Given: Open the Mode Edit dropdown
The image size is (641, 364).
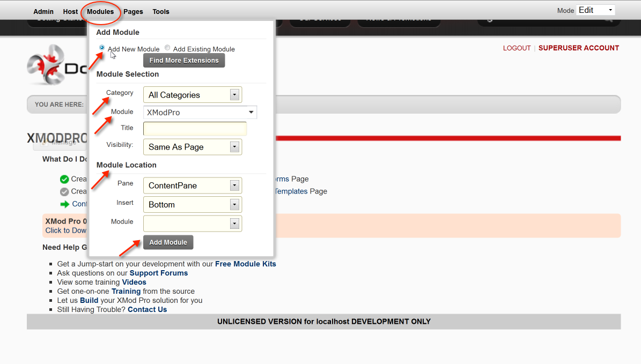Looking at the screenshot, I should click(x=595, y=10).
